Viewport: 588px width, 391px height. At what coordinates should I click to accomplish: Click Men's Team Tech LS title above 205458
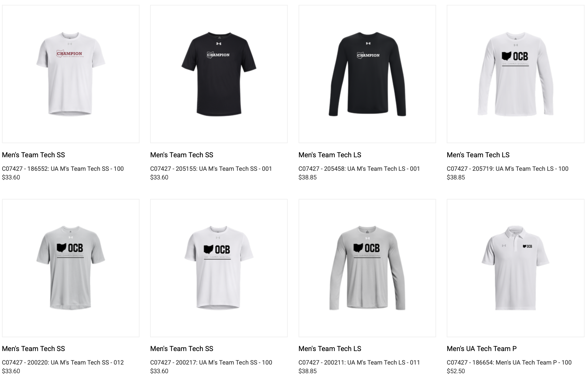[330, 155]
